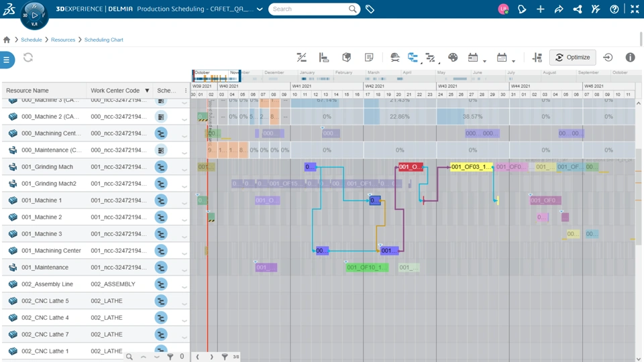Toggle schedule view for 000_Maintenance row
The image size is (644, 362).
(161, 150)
